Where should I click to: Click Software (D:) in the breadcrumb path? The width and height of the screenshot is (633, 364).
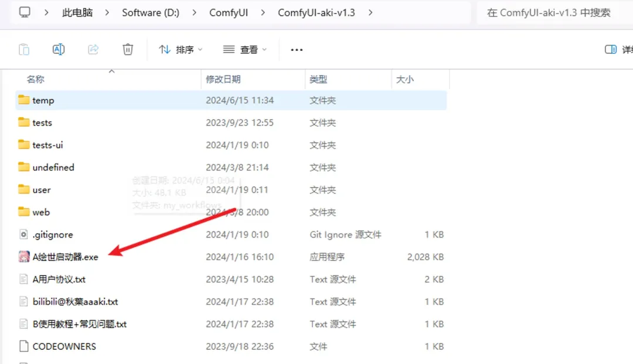coord(151,12)
